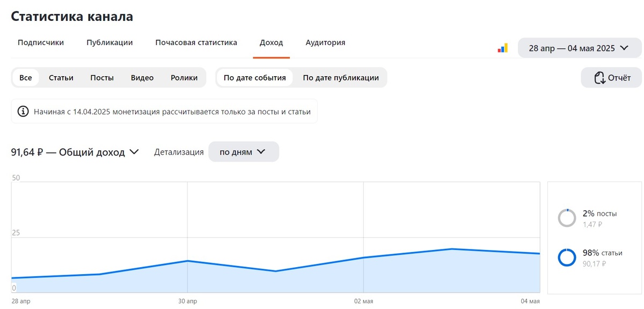The image size is (644, 309).
Task: Open the по дням detail dropdown
Action: pos(244,152)
